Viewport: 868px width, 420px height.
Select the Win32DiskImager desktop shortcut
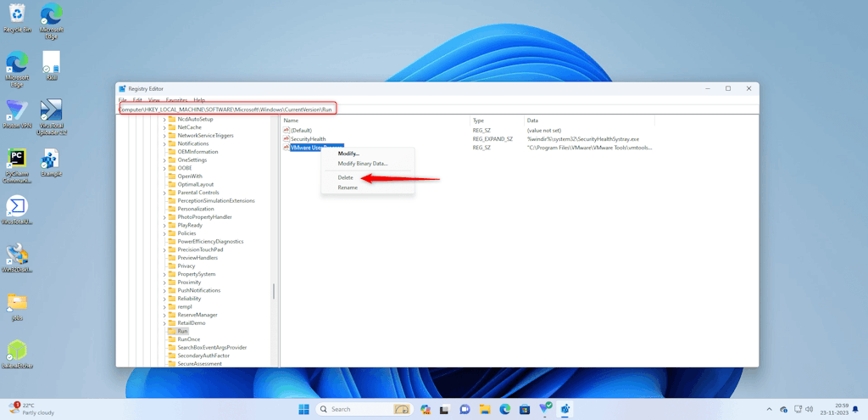tap(18, 258)
